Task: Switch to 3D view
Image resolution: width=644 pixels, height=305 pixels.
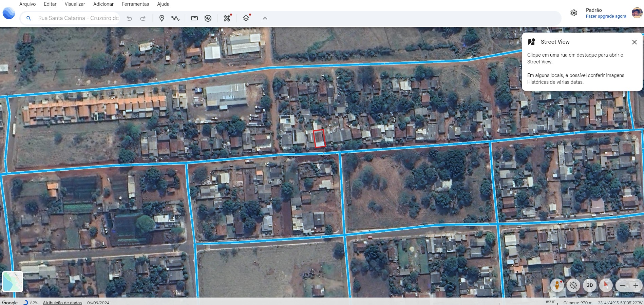Action: coord(590,285)
